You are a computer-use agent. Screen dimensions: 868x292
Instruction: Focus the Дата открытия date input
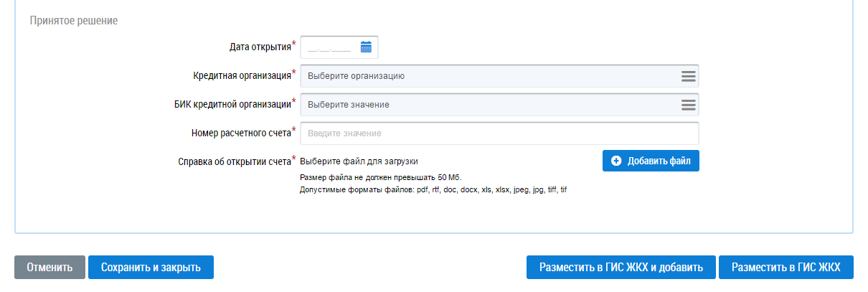pos(329,47)
